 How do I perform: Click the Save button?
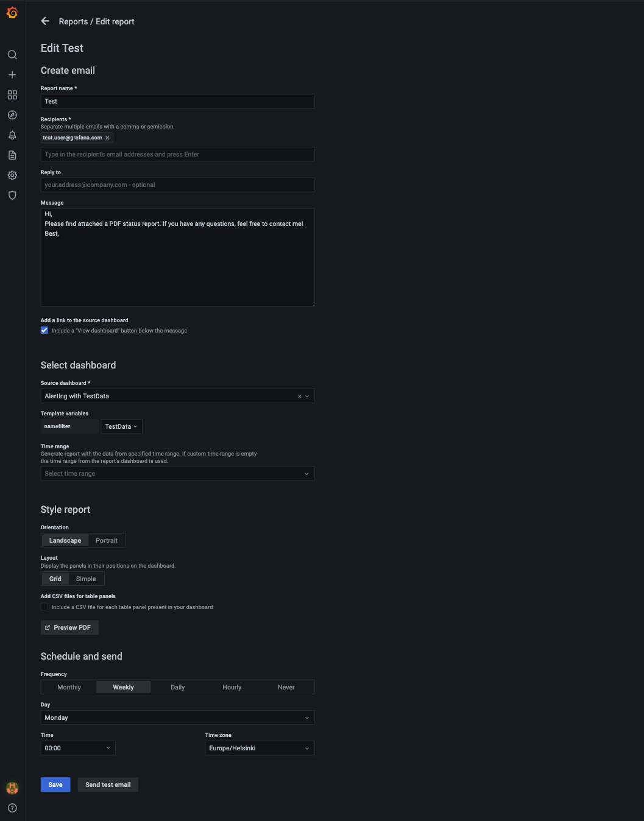pos(55,784)
